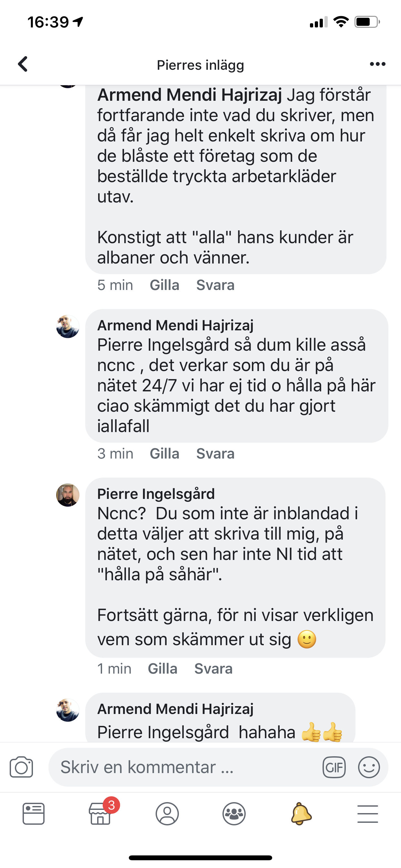Tap Armend Mendi Hajrizaj's avatar on 3 min comment
This screenshot has width=401, height=868.
(68, 326)
